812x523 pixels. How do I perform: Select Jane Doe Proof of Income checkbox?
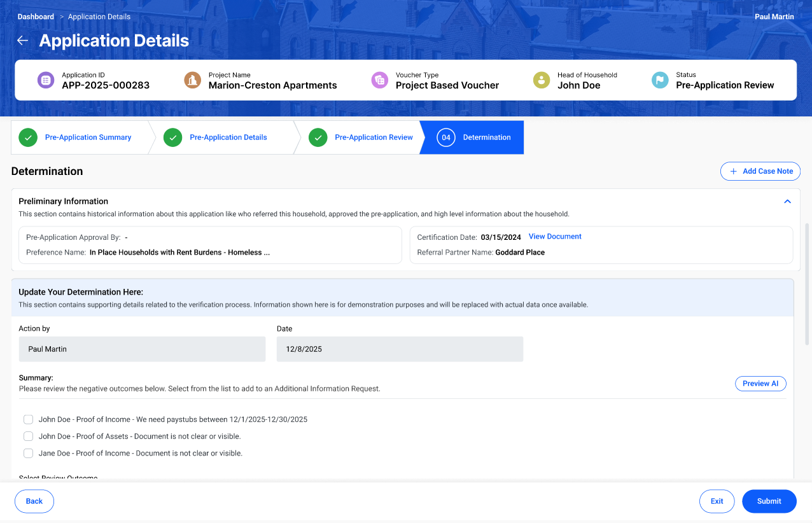(x=29, y=454)
